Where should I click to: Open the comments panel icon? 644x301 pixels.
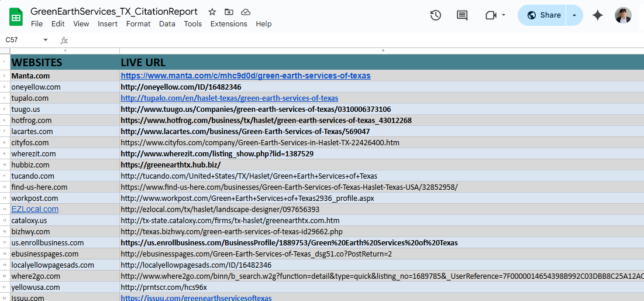[462, 15]
